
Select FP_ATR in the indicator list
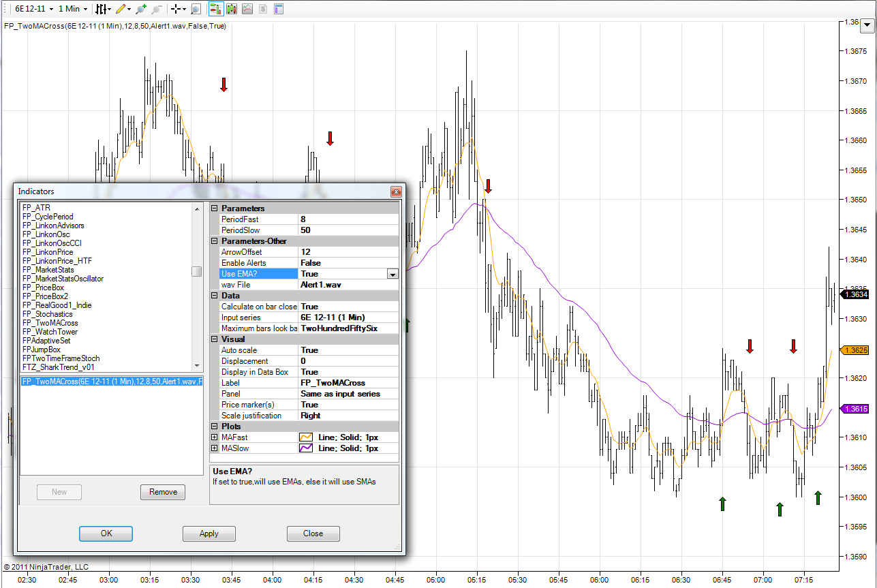(37, 207)
